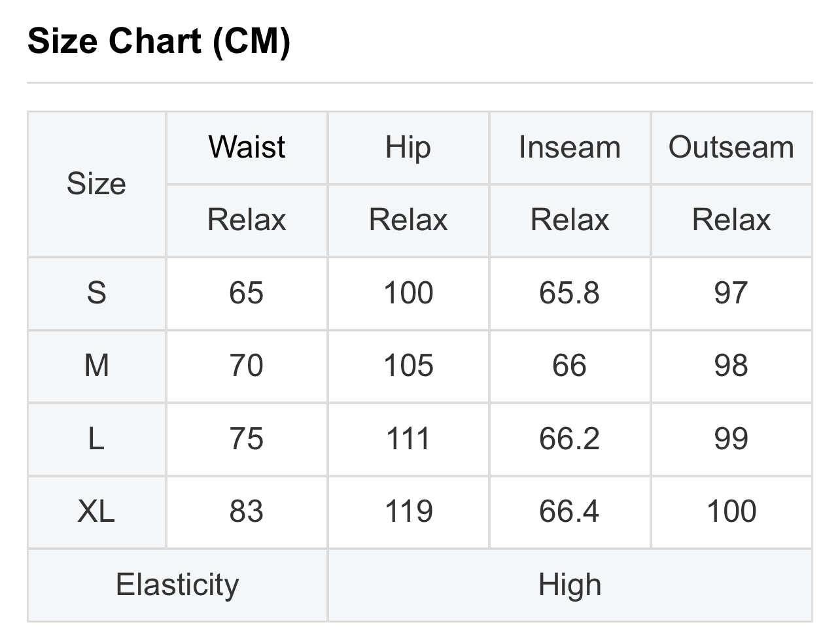840x633 pixels.
Task: Select inseam value 66.2 for size L
Action: click(569, 439)
